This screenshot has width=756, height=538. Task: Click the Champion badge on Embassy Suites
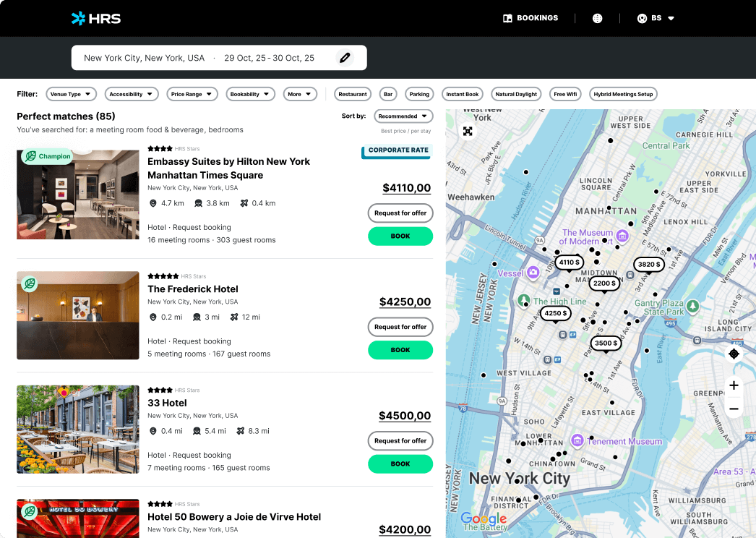[48, 156]
